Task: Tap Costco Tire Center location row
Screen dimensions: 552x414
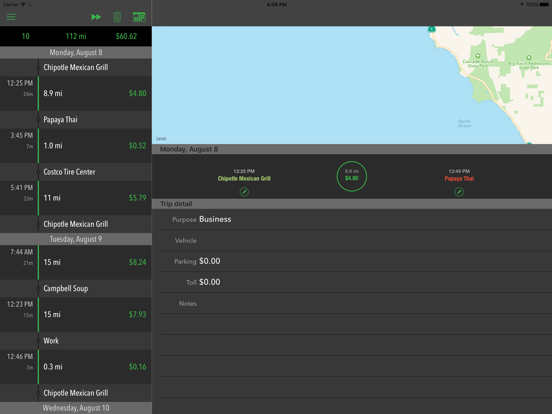Action: [x=76, y=172]
